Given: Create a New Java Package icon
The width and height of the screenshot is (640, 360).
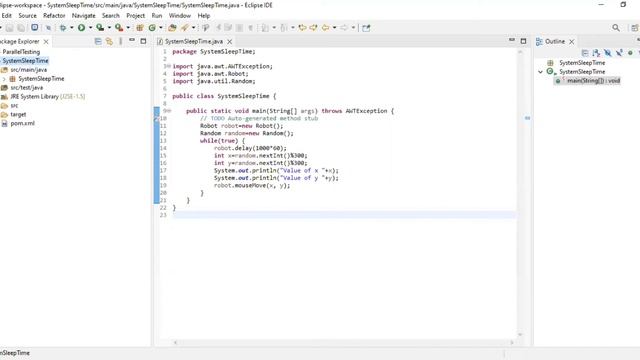Looking at the screenshot, I should (140, 28).
